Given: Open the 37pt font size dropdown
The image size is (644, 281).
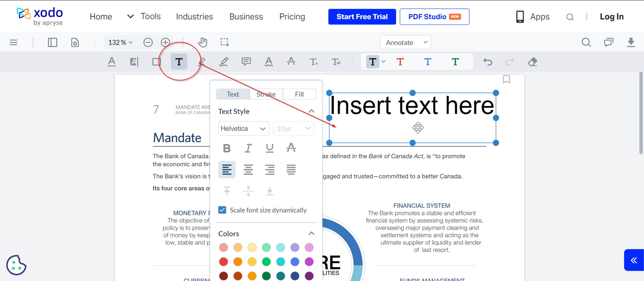Looking at the screenshot, I should (293, 128).
